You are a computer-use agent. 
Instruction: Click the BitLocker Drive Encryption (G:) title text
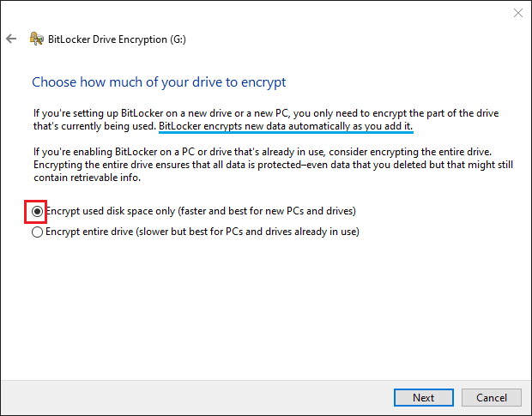click(x=117, y=39)
